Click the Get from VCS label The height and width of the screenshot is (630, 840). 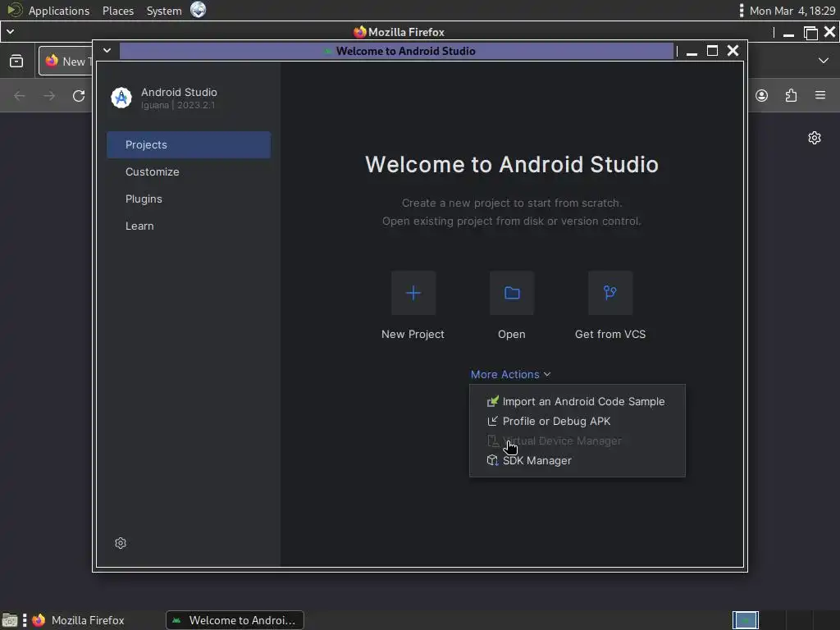click(609, 334)
